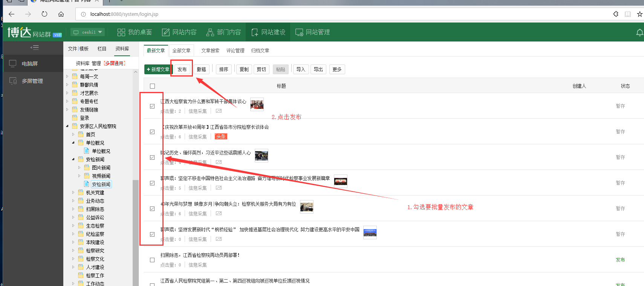The image size is (644, 286).
Task: Expand the 机关党建 tree node
Action: [x=73, y=193]
